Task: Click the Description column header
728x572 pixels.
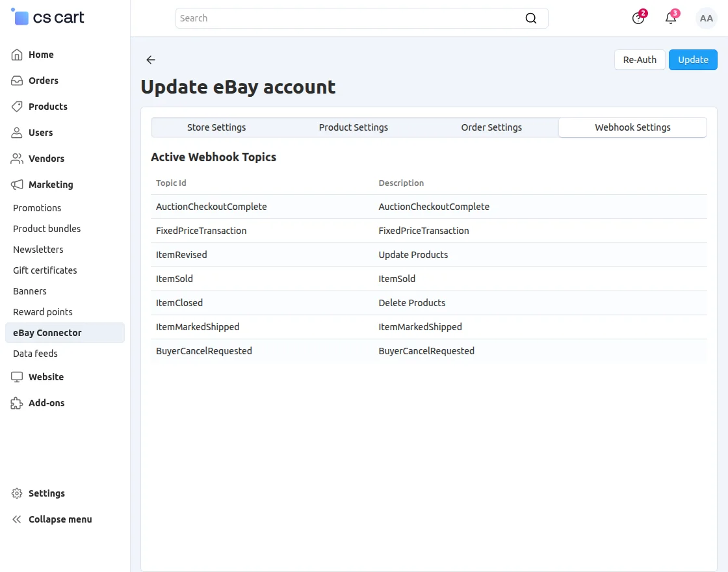Action: 401,183
